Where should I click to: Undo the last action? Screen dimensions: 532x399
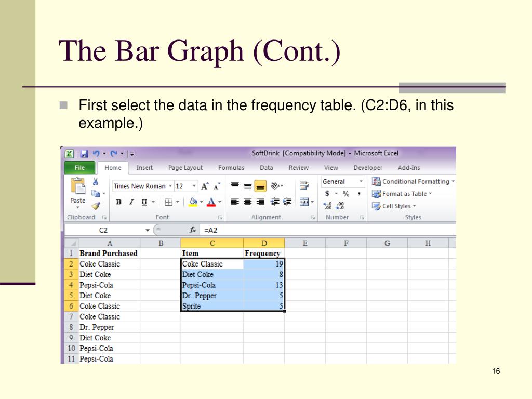tap(96, 154)
